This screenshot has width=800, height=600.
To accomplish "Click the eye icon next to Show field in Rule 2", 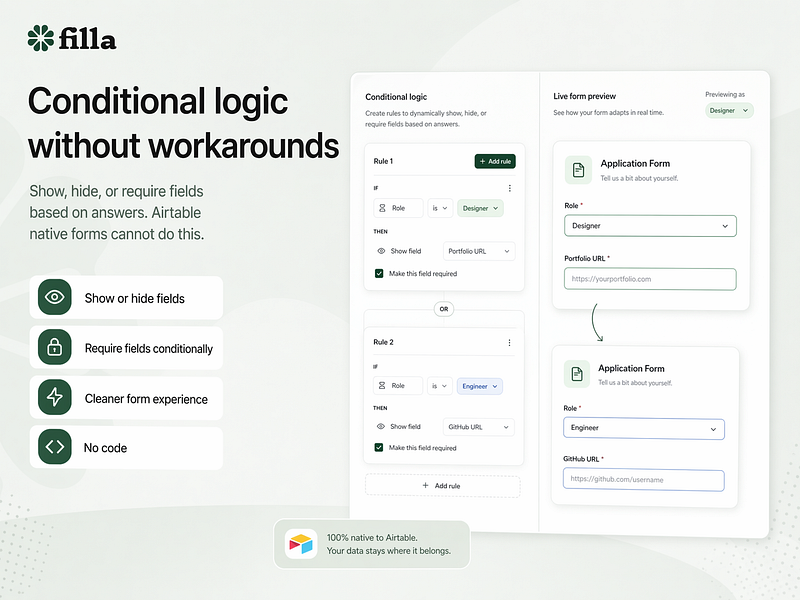I will pos(381,427).
